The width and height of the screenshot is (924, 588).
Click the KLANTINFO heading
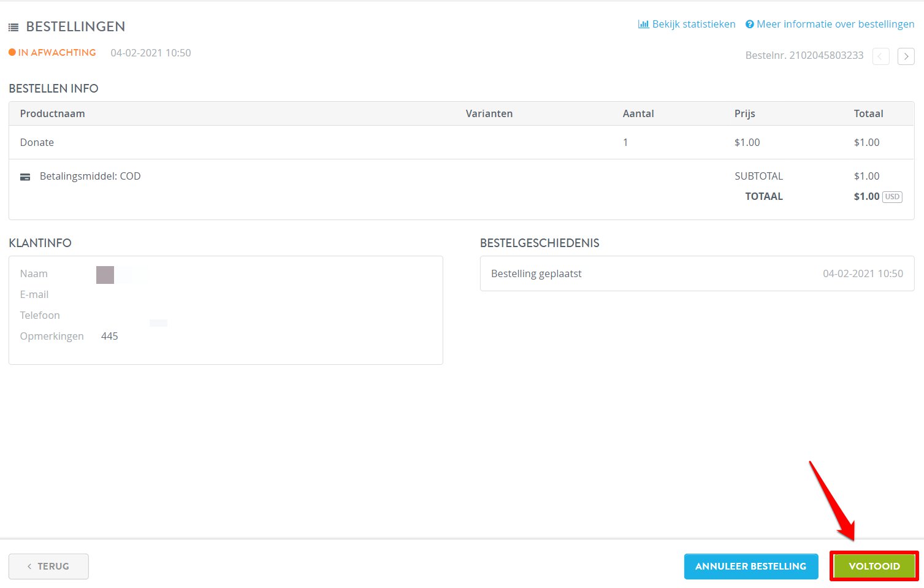40,243
